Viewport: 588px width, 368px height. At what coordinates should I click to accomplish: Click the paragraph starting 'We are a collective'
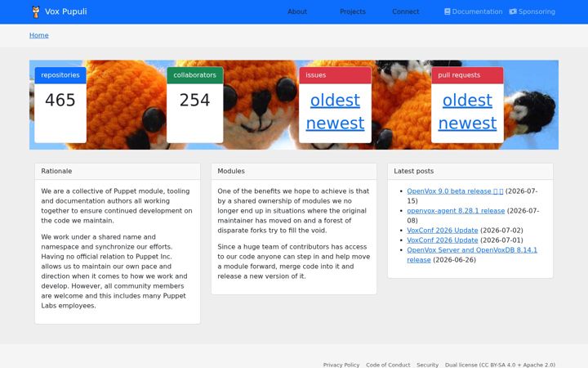(x=117, y=206)
